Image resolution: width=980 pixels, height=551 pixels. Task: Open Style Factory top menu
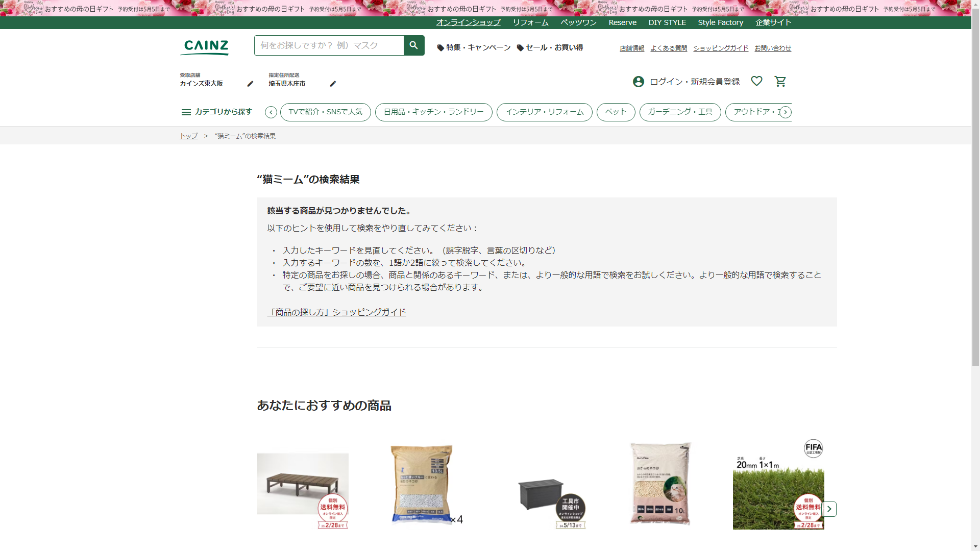point(720,22)
